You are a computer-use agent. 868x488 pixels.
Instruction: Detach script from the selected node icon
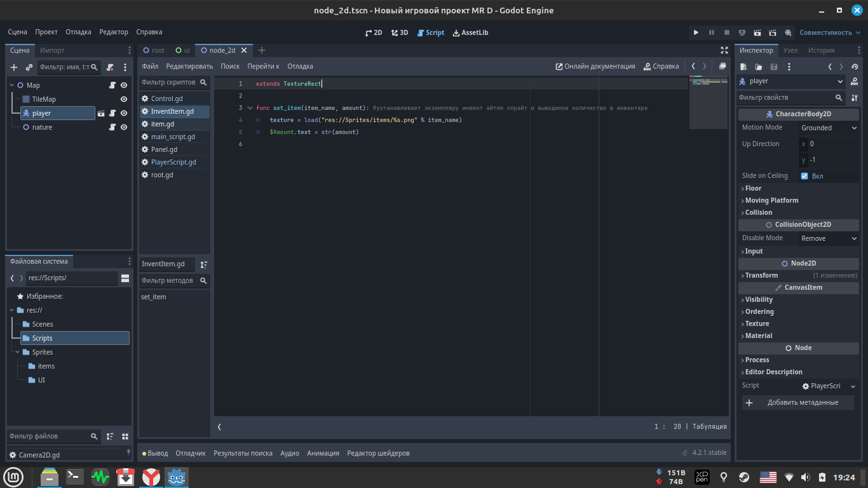110,67
